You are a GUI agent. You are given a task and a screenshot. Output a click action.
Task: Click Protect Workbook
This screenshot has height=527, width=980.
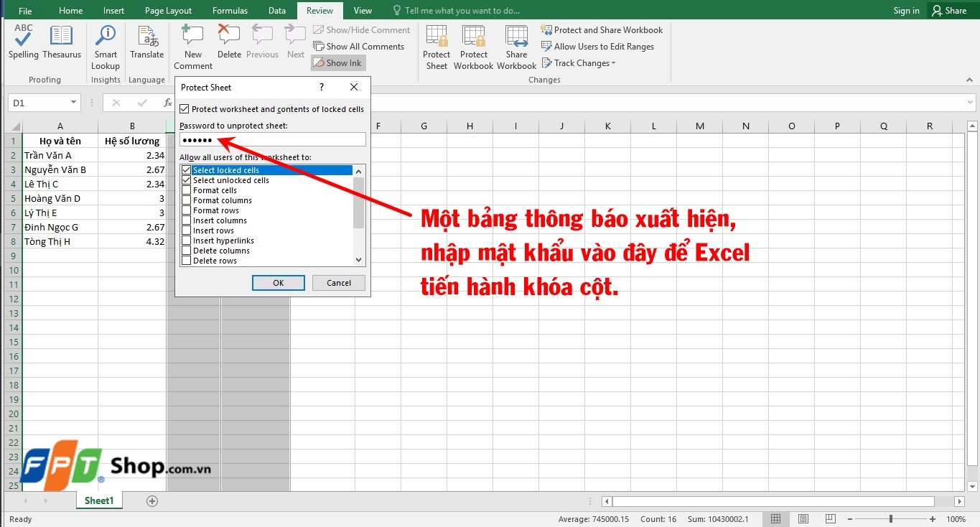473,45
